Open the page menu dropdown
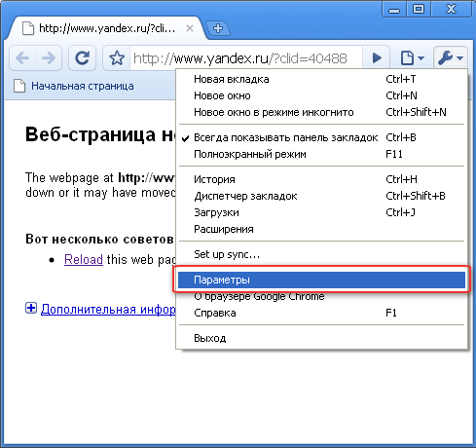This screenshot has height=448, width=476. (412, 58)
